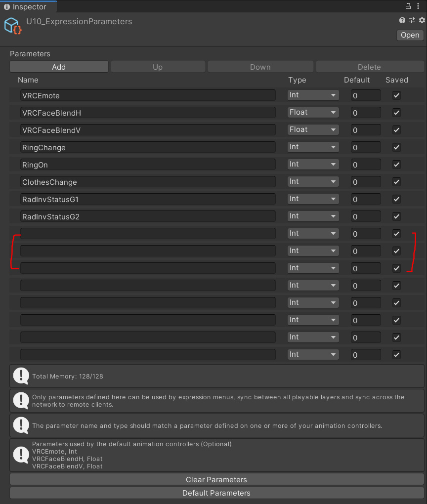The height and width of the screenshot is (504, 427).
Task: Click the Down button
Action: (x=260, y=67)
